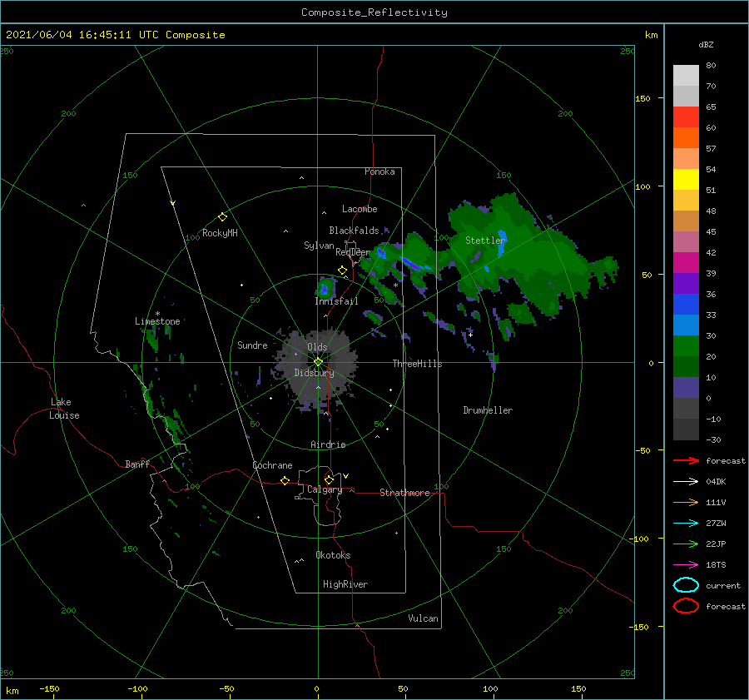Click the green 22JP arrow icon

[686, 544]
